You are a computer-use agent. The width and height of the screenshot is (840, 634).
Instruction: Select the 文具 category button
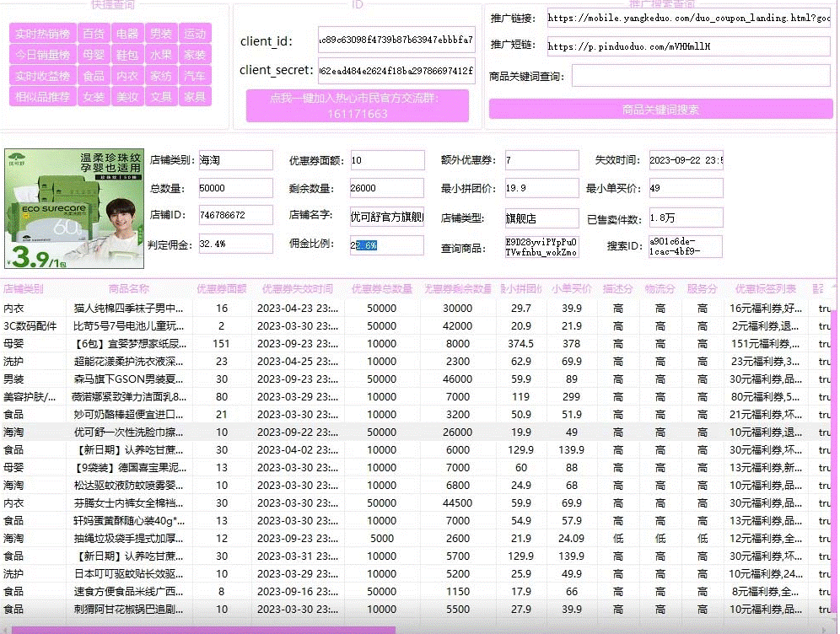tap(161, 97)
